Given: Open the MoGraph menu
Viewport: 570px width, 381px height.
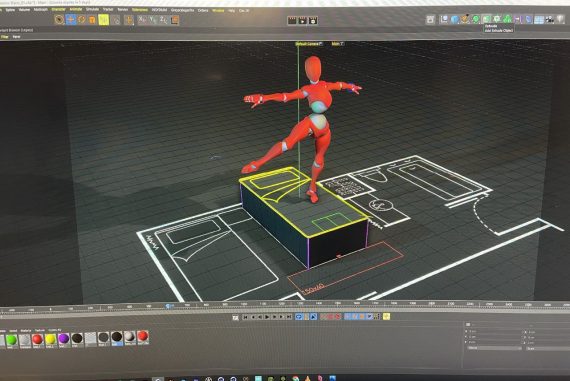Looking at the screenshot, I should [x=40, y=9].
